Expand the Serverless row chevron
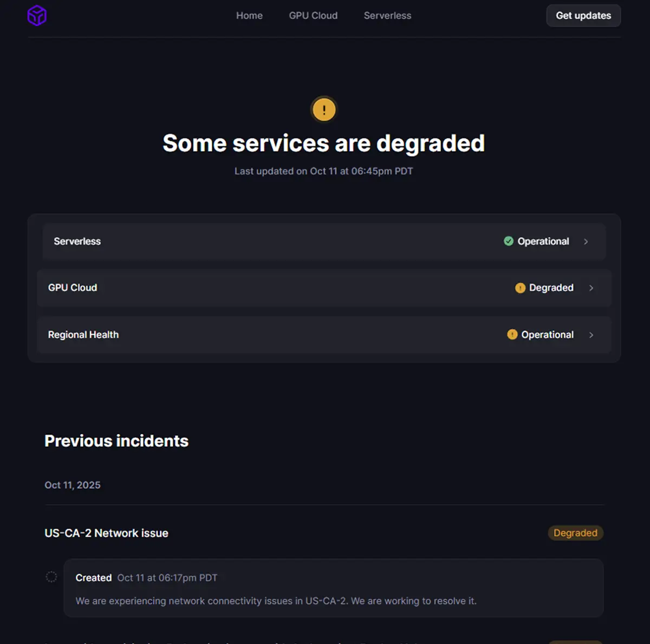 click(x=586, y=242)
